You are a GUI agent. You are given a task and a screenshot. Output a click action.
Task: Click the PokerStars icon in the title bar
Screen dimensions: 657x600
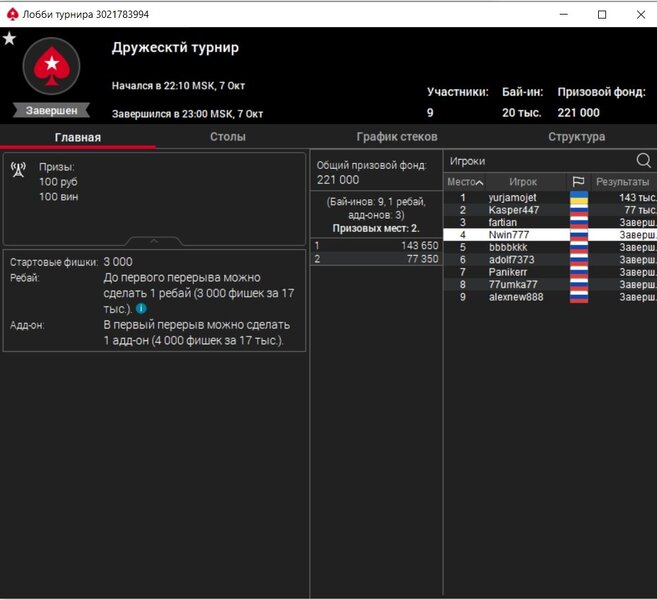click(x=12, y=14)
